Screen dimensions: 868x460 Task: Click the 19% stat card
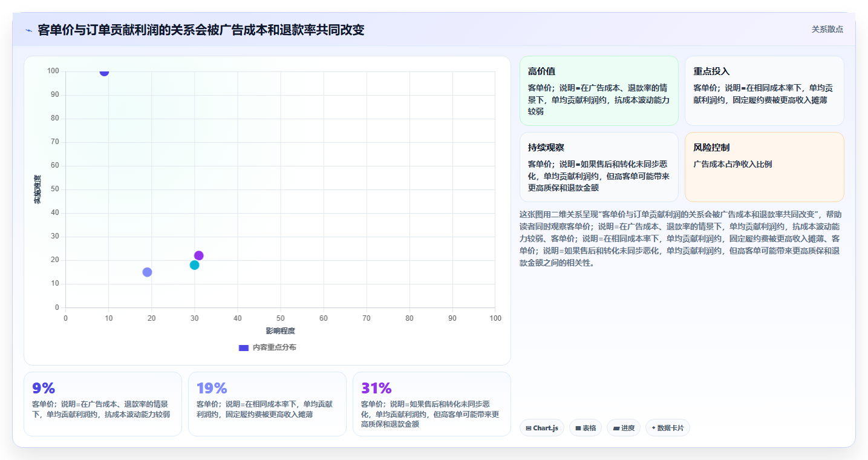(x=267, y=404)
